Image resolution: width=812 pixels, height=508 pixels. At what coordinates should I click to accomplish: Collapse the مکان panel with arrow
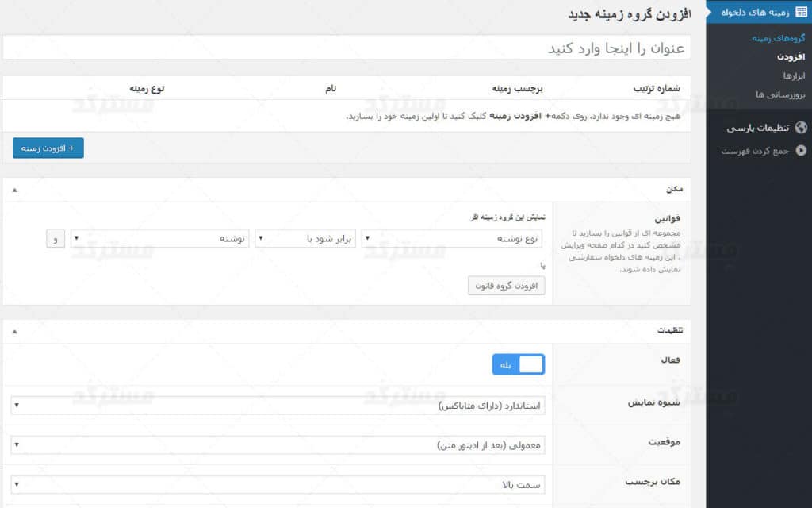point(14,190)
